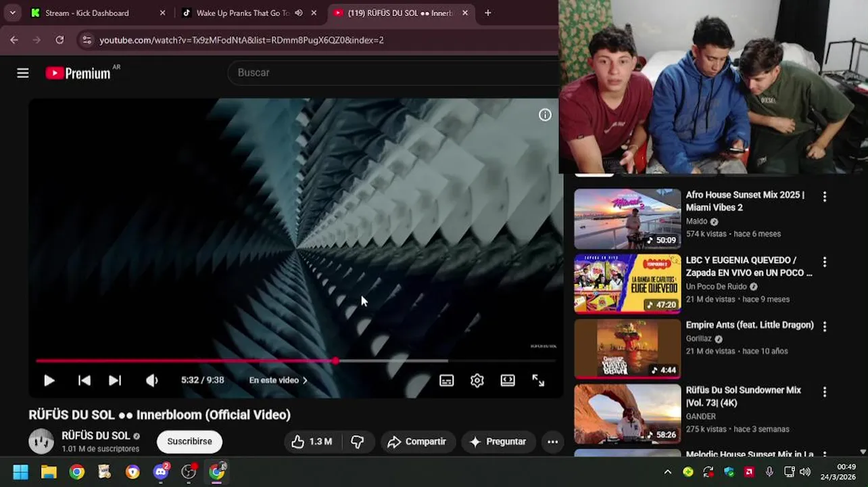
Task: Open a new browser tab
Action: coord(487,13)
